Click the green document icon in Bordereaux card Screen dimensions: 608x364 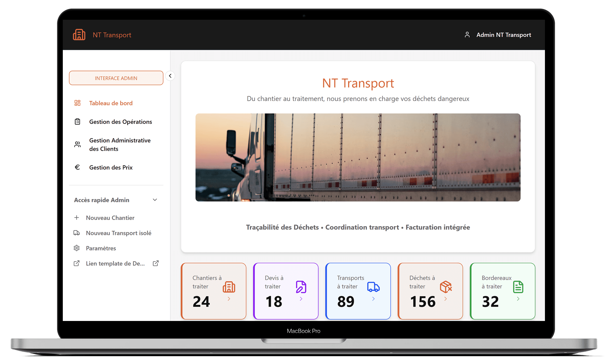tap(518, 287)
